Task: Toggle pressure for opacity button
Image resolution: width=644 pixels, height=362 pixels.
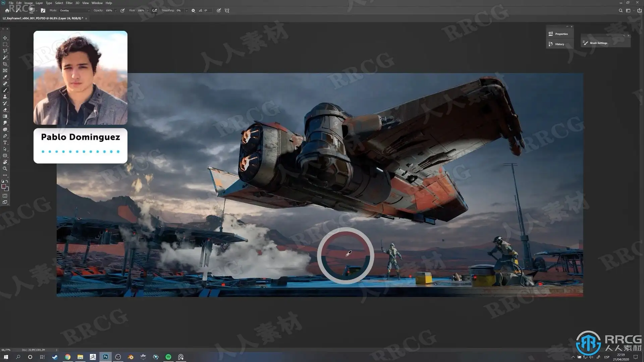Action: pyautogui.click(x=122, y=10)
